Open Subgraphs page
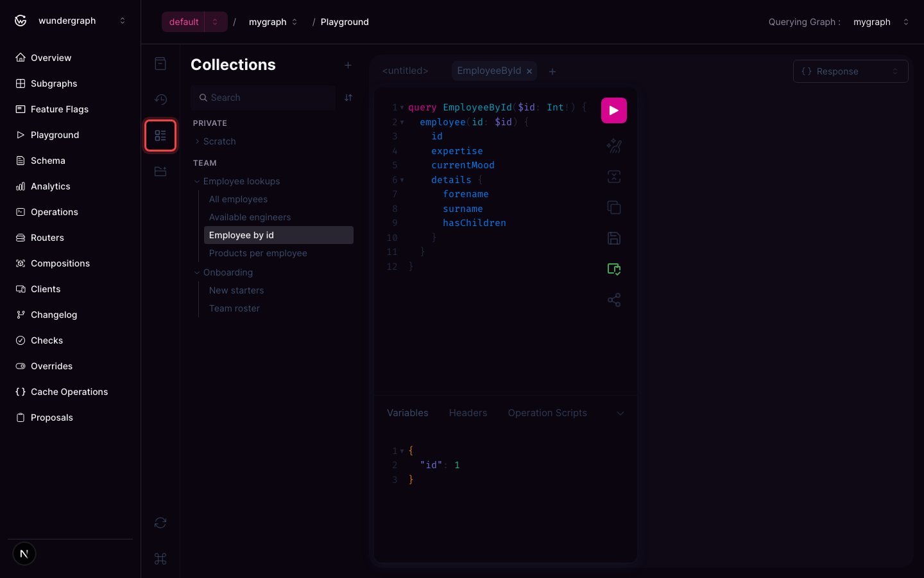 click(x=71, y=83)
